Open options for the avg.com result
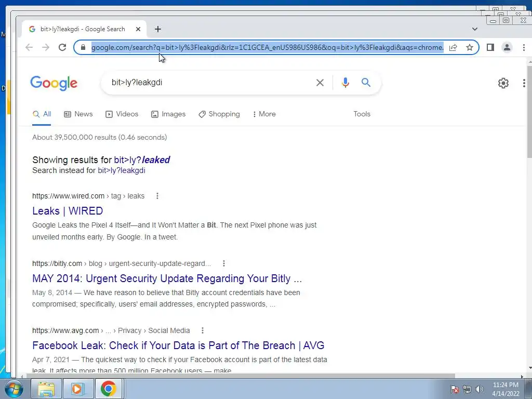 click(x=202, y=330)
